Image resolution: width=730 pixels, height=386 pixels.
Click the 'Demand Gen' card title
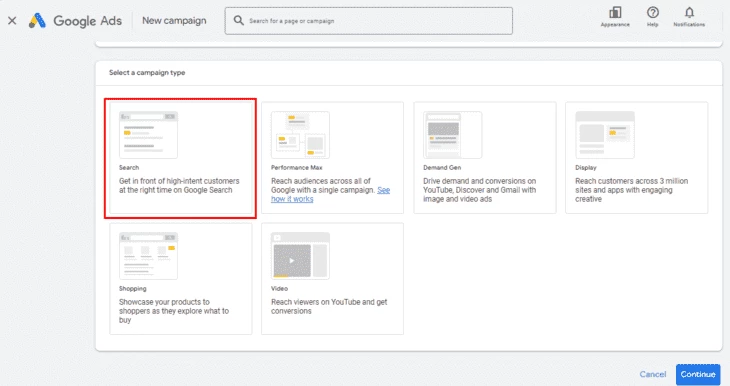click(x=442, y=168)
